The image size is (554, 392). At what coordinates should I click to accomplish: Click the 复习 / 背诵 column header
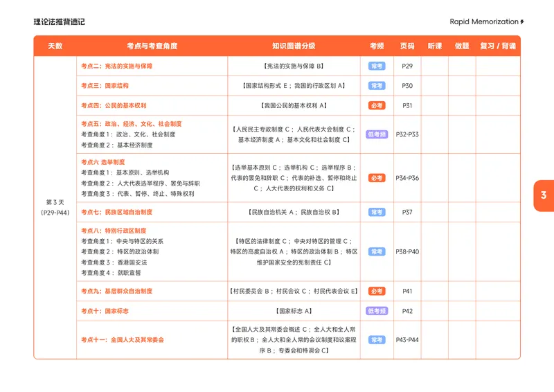(x=498, y=46)
